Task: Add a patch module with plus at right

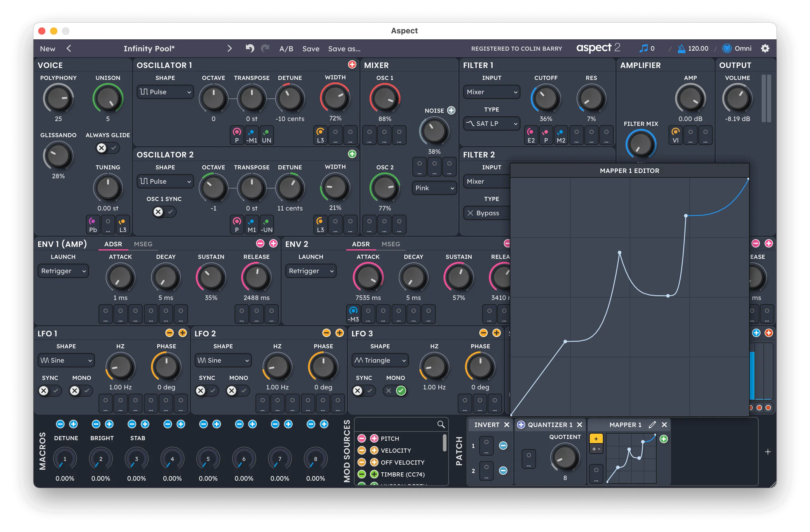Action: tap(767, 452)
